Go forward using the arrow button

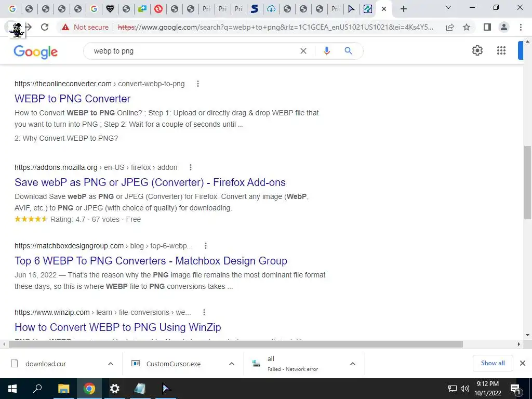click(29, 27)
